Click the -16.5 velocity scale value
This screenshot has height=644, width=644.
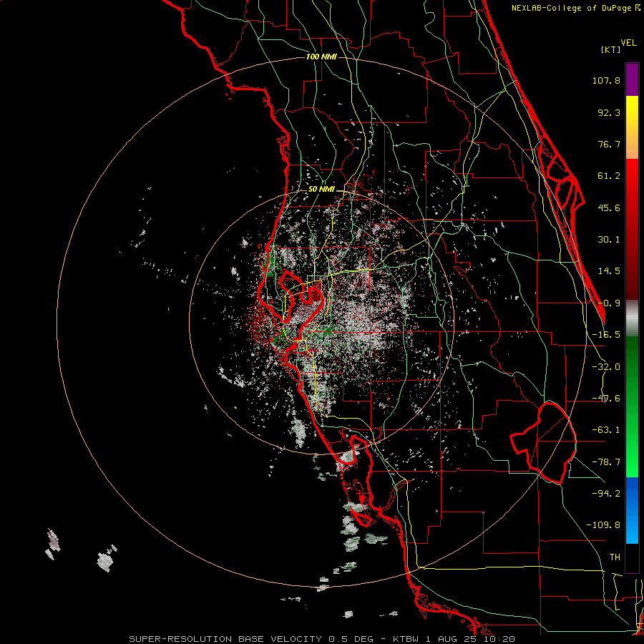pyautogui.click(x=606, y=335)
